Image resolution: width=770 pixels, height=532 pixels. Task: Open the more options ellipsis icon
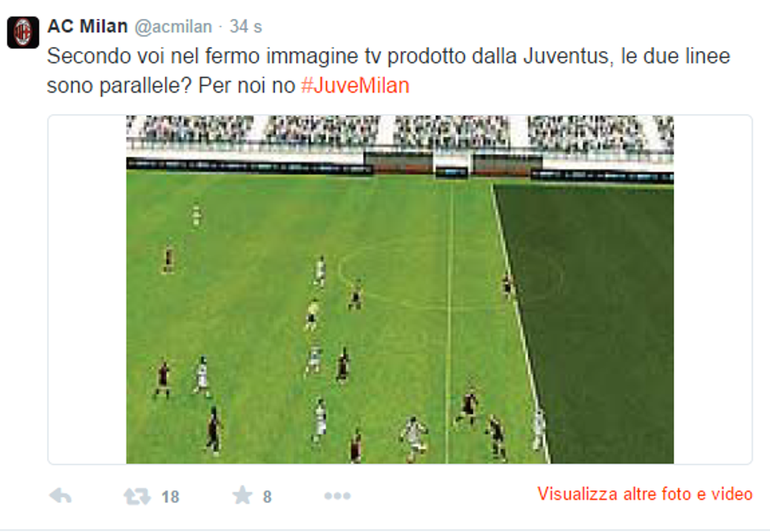[337, 496]
